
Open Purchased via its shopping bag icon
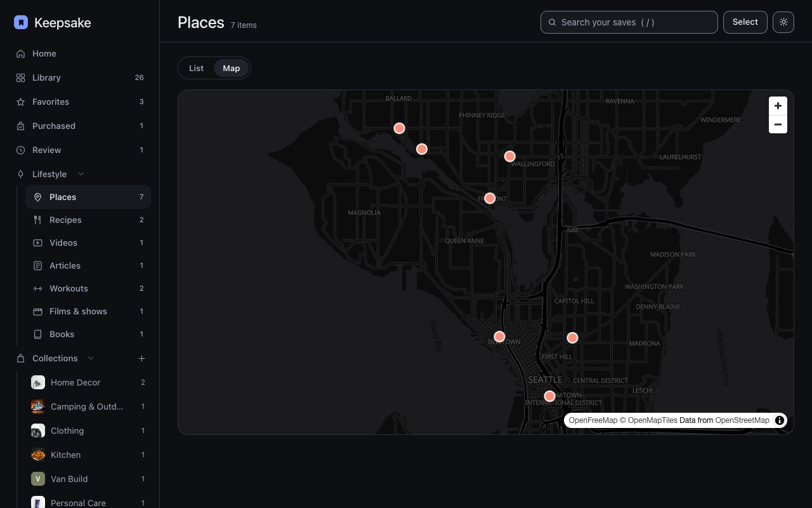coord(20,126)
